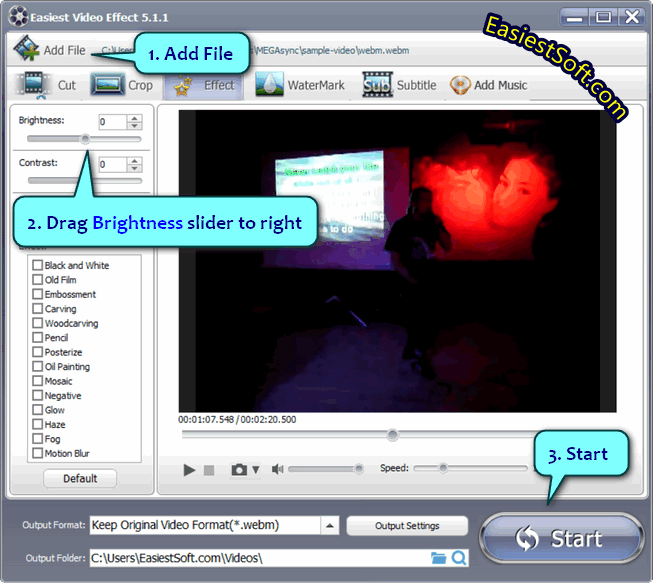653x583 pixels.
Task: Stop the video playback
Action: 209,470
